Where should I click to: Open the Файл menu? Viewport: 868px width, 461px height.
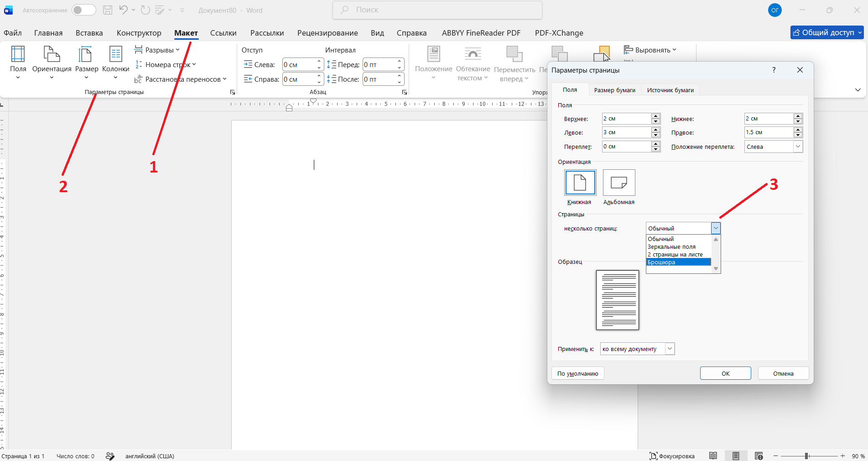pos(13,33)
